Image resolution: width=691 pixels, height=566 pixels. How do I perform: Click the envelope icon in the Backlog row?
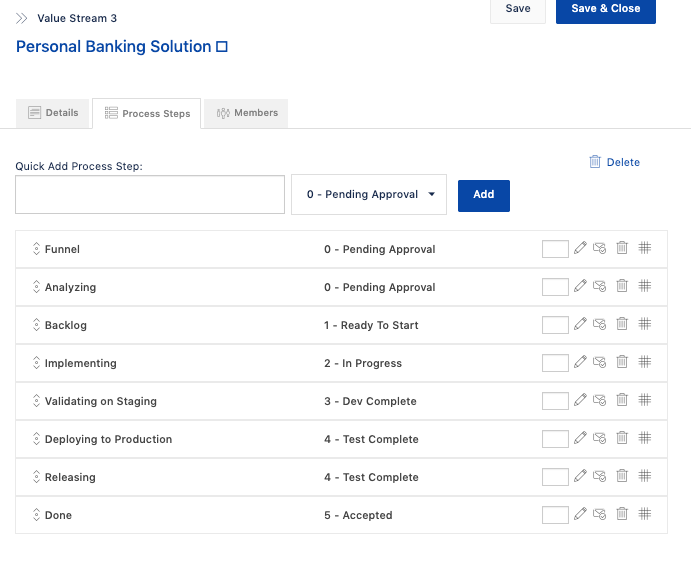click(x=600, y=324)
